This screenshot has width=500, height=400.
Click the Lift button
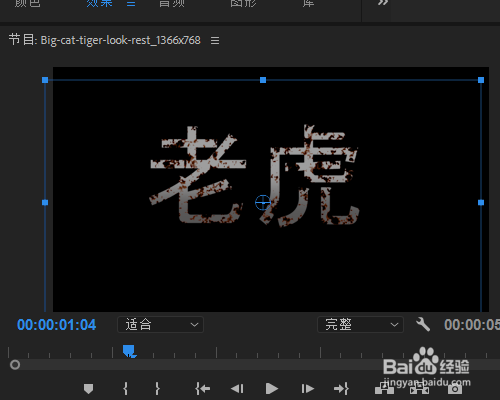(384, 389)
